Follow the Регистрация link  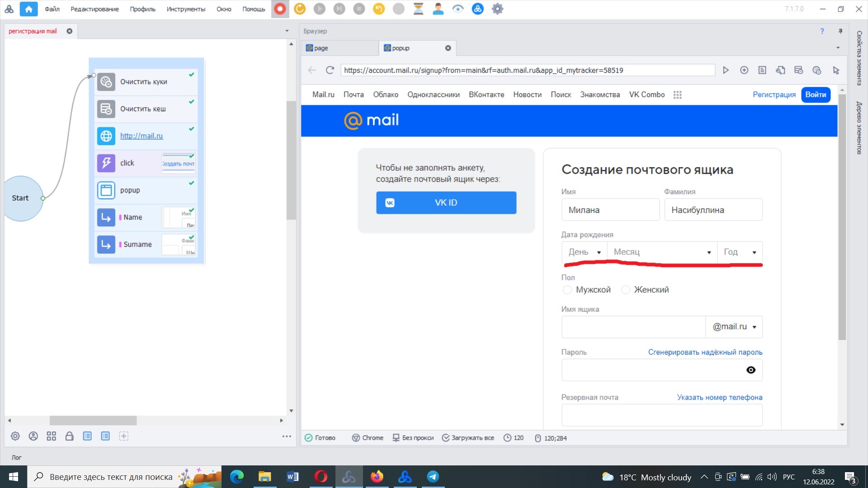click(x=774, y=95)
